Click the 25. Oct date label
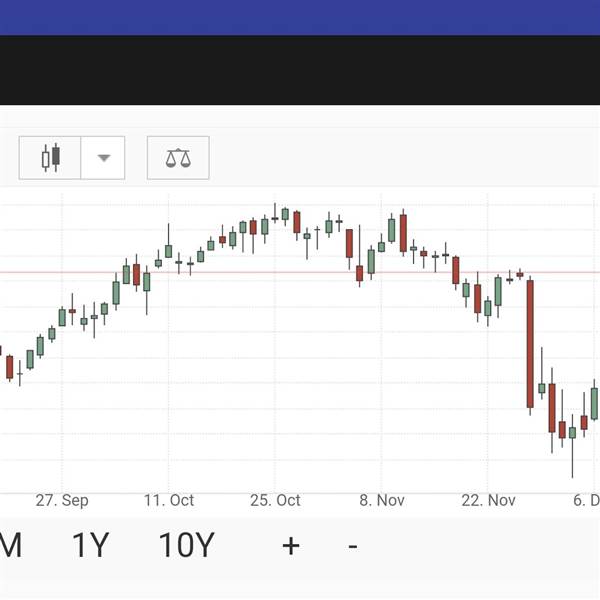The height and width of the screenshot is (600, 600). point(275,500)
